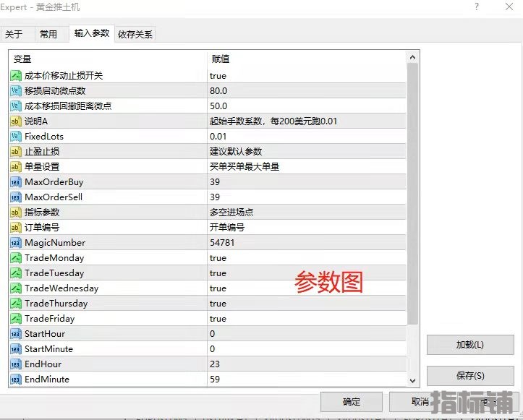Click the integer icon beside StartHour

click(16, 334)
